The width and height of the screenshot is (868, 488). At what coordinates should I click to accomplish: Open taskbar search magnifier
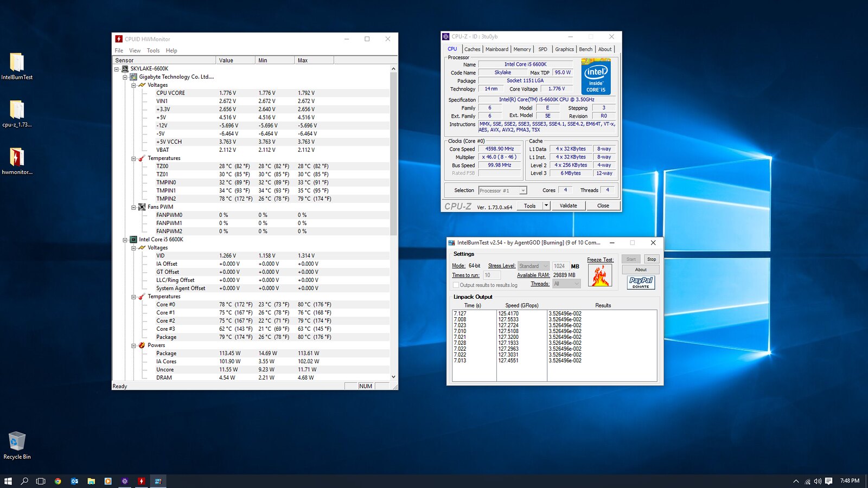[24, 481]
